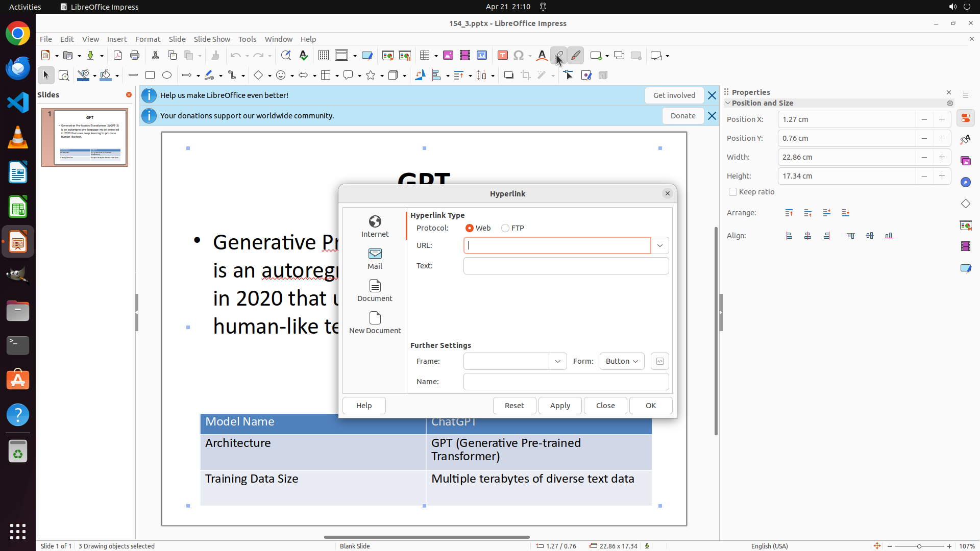
Task: Click the Insert Table toolbar icon
Action: tap(425, 56)
